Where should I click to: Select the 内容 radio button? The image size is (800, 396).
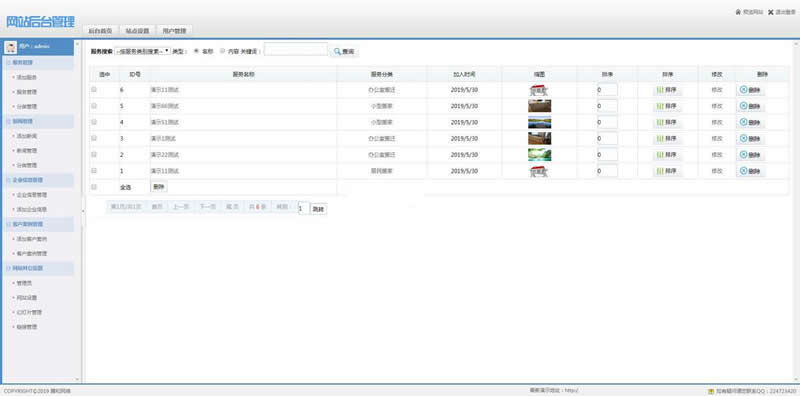(222, 51)
